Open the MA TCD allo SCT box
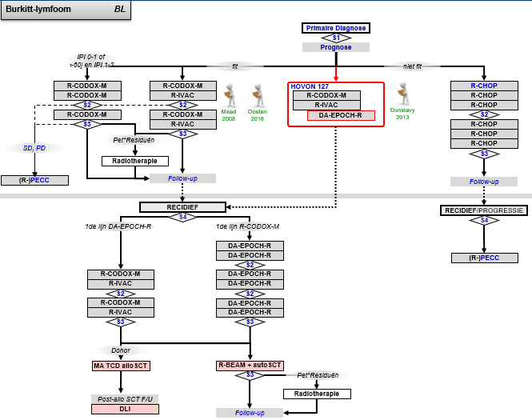Screen dimensions: 532x420 pos(125,366)
